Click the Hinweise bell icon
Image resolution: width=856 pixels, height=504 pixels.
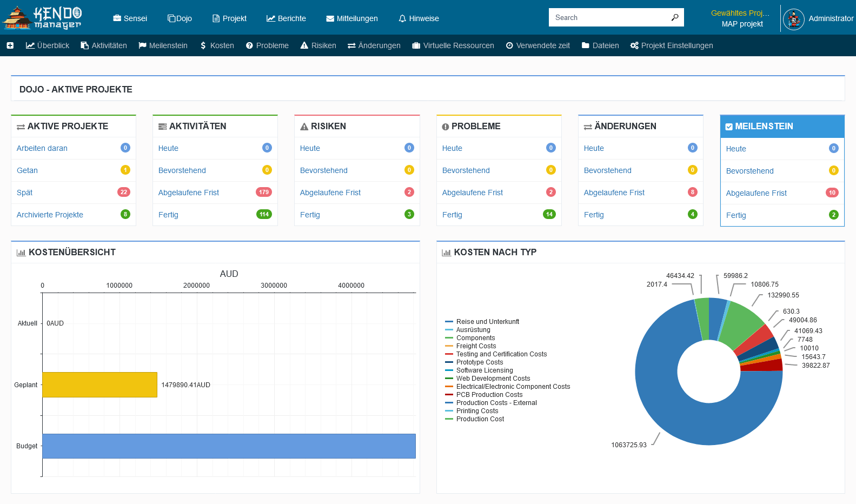402,18
